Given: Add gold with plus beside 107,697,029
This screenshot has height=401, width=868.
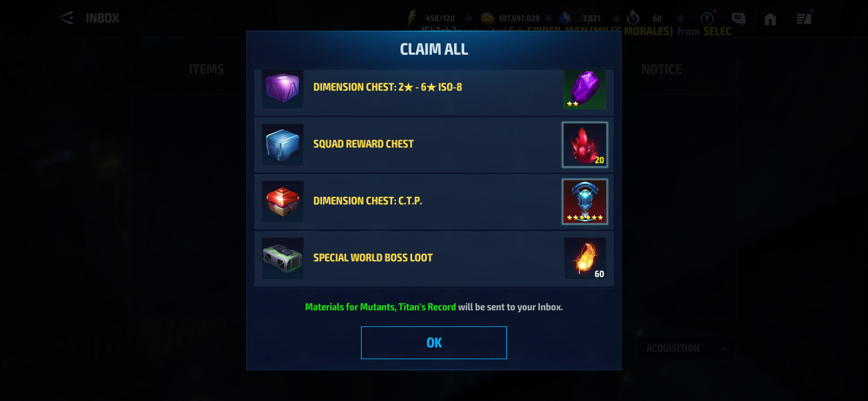Looking at the screenshot, I should (x=548, y=18).
